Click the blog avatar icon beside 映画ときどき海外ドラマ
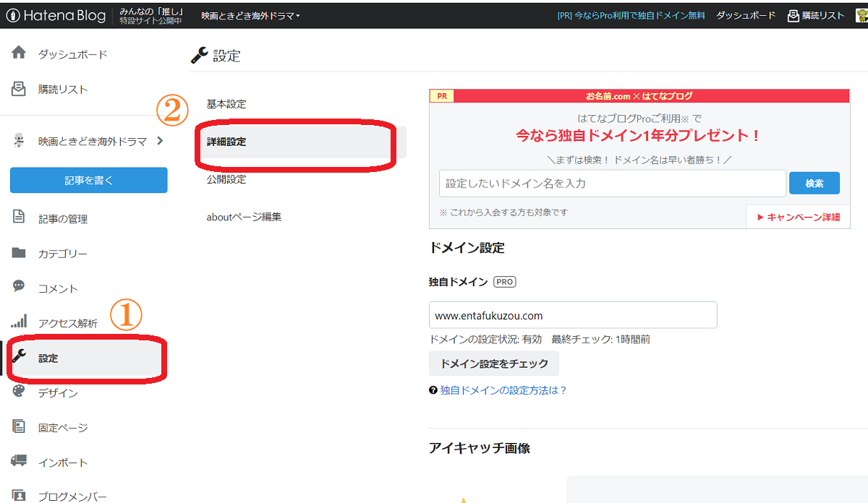The width and height of the screenshot is (868, 503). pos(20,142)
